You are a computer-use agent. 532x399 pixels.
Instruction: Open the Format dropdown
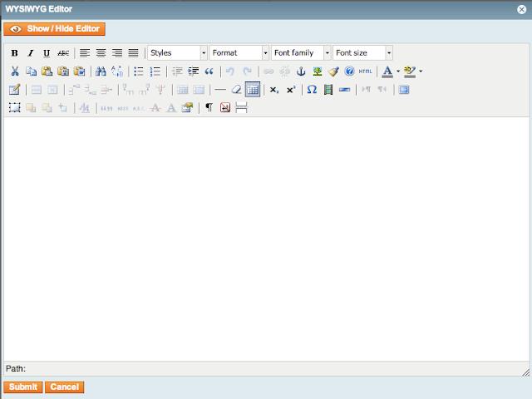239,53
